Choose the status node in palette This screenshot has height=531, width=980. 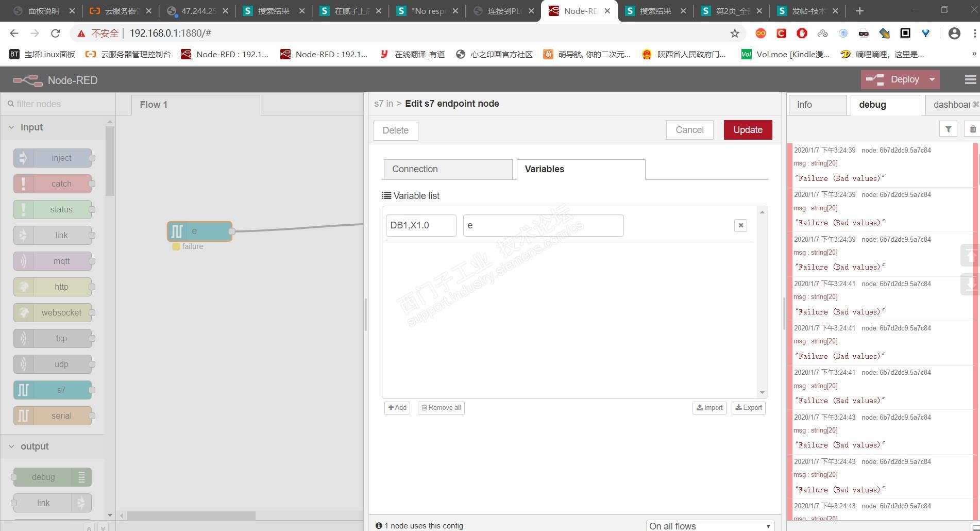tap(53, 209)
